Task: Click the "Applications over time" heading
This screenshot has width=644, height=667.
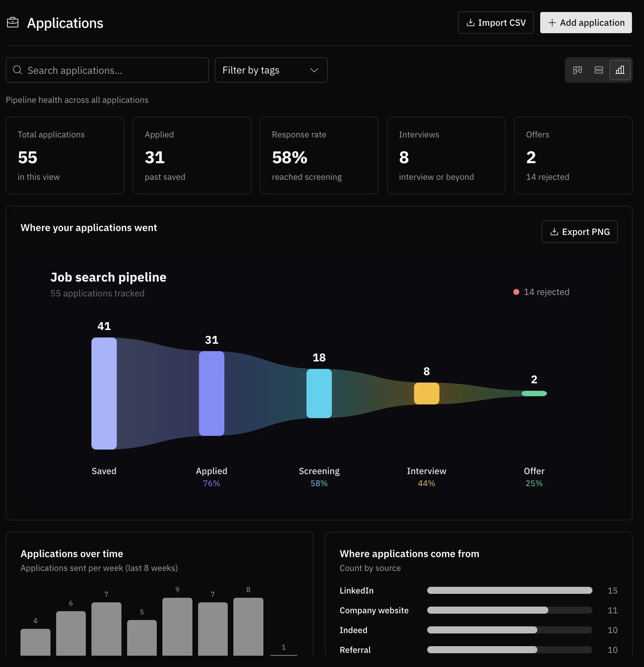Action: (72, 554)
